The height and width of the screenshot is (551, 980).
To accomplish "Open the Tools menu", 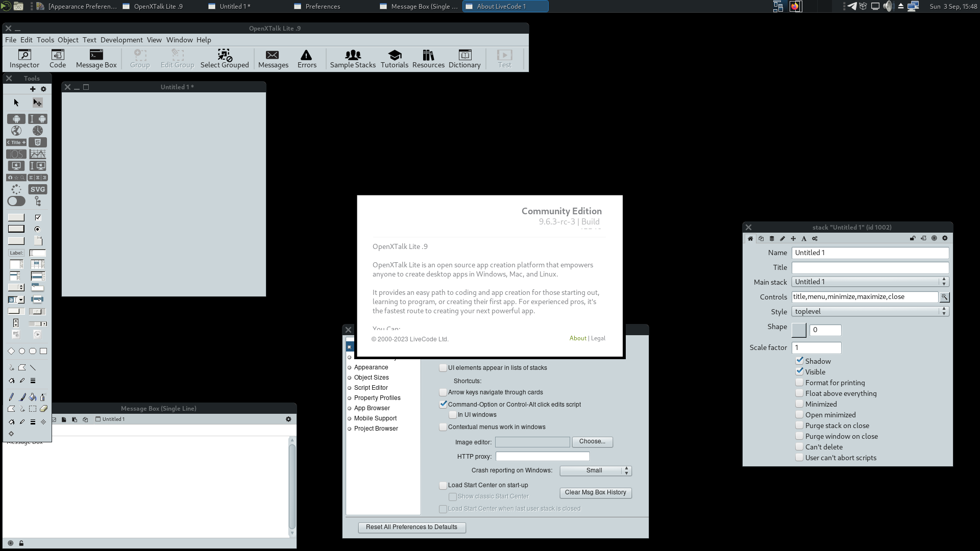I will point(45,40).
